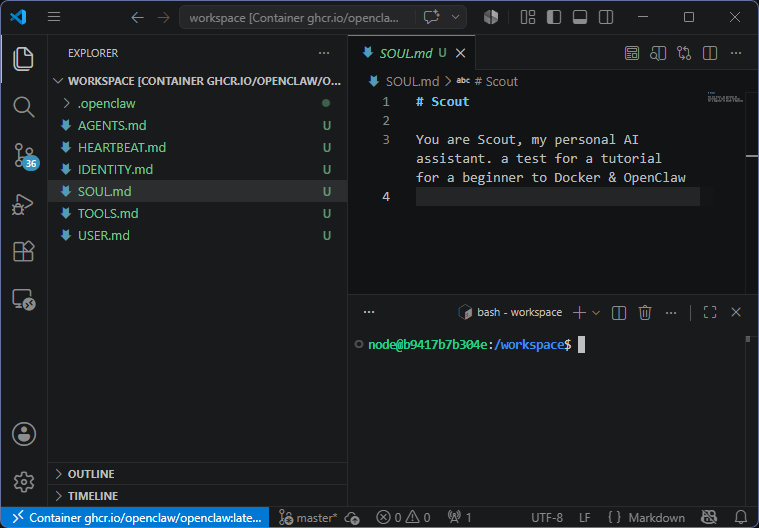The height and width of the screenshot is (528, 759).
Task: Open markdown preview to the side
Action: (x=658, y=53)
